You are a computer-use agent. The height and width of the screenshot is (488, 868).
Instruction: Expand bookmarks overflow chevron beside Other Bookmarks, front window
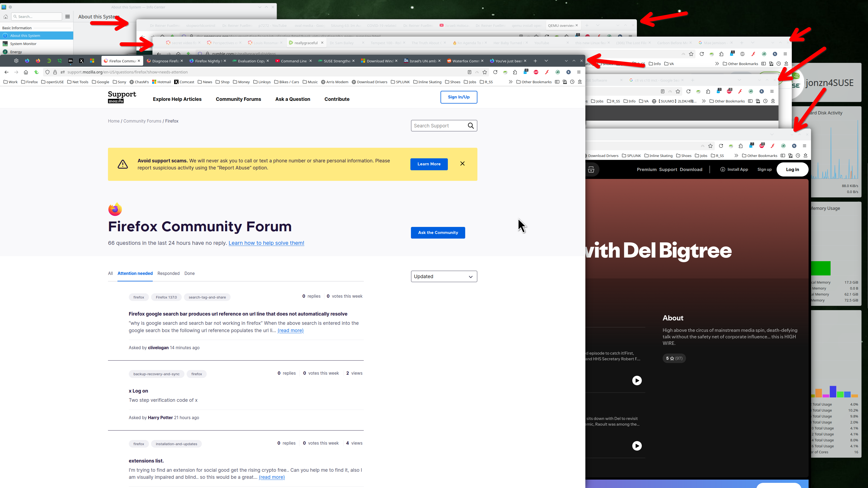tap(510, 82)
